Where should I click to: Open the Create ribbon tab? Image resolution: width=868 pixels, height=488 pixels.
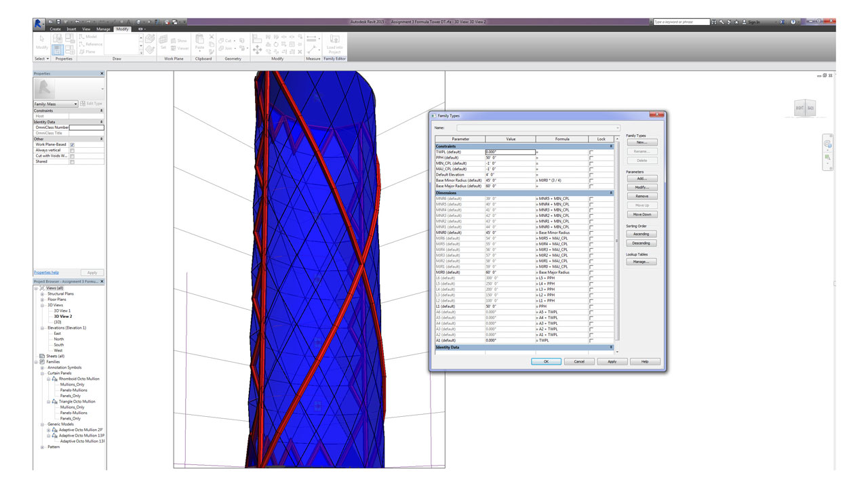55,29
